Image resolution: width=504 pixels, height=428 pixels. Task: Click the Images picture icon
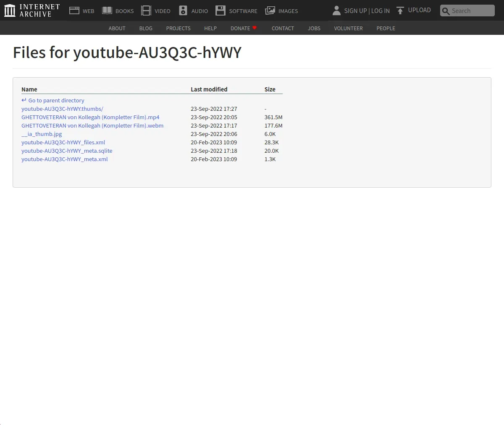tap(270, 10)
